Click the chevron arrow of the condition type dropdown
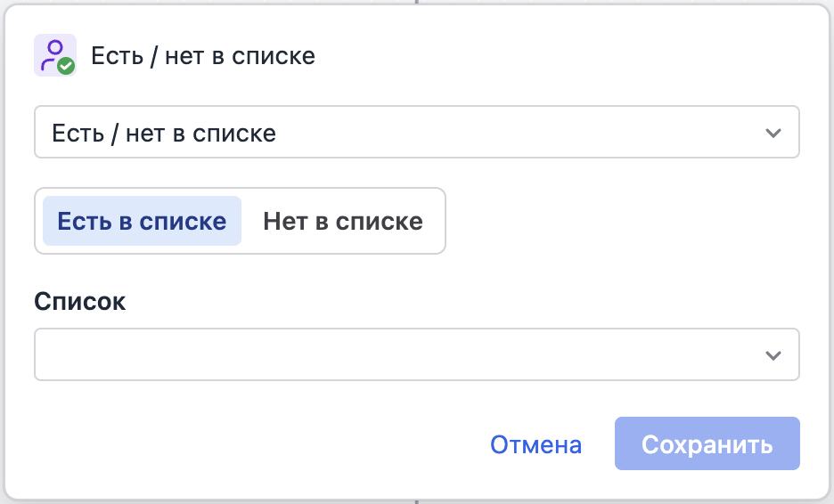Image resolution: width=834 pixels, height=504 pixels. 773,134
